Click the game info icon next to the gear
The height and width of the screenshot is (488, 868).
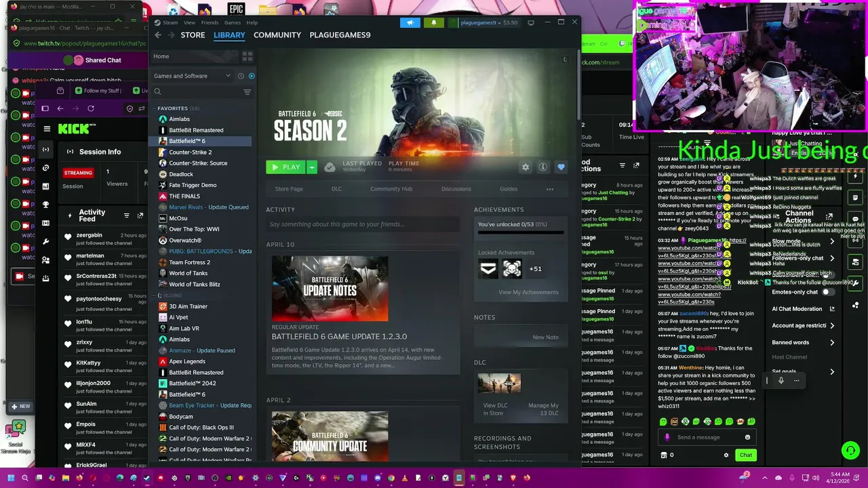(x=542, y=167)
